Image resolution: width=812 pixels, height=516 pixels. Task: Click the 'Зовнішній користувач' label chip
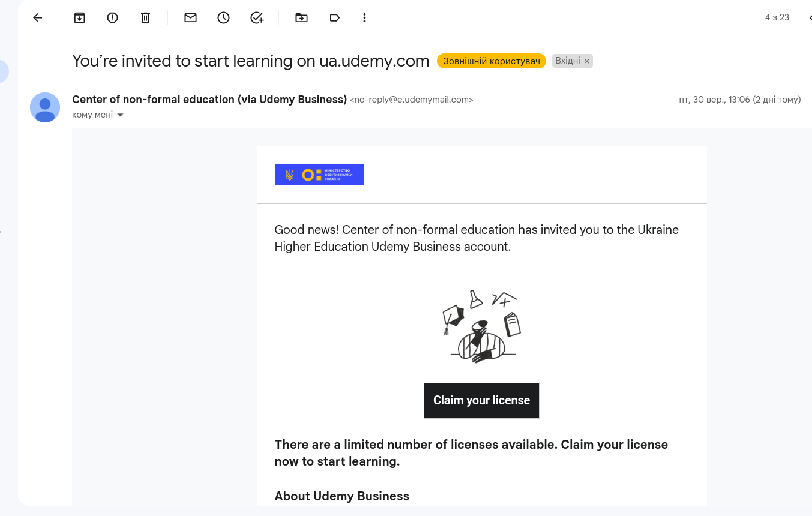point(491,61)
